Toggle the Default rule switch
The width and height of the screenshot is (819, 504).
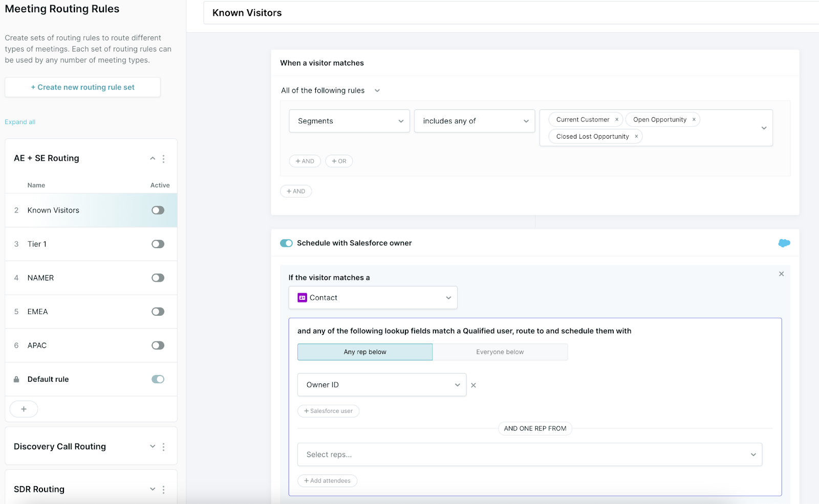pos(158,379)
